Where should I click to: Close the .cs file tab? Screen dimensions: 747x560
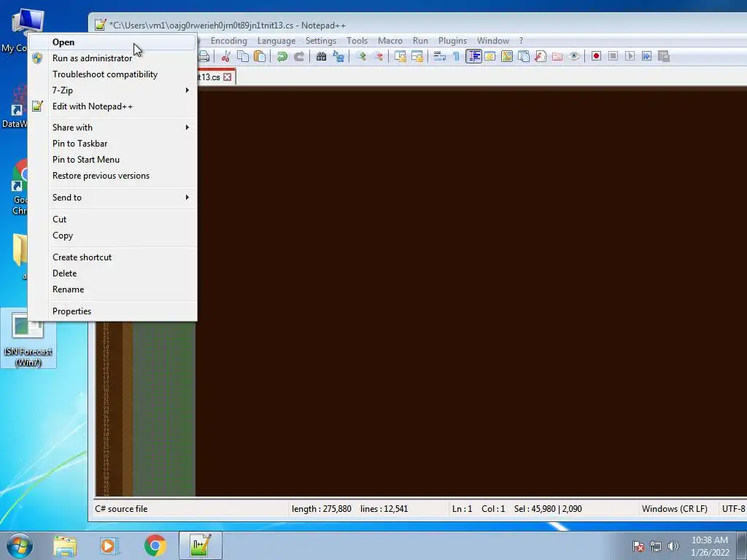[x=228, y=77]
